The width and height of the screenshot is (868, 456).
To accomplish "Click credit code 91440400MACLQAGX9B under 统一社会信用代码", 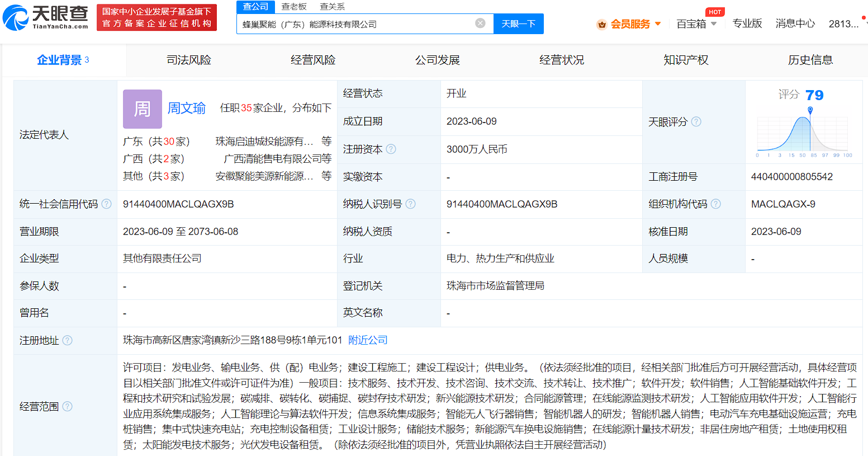I will pos(178,204).
